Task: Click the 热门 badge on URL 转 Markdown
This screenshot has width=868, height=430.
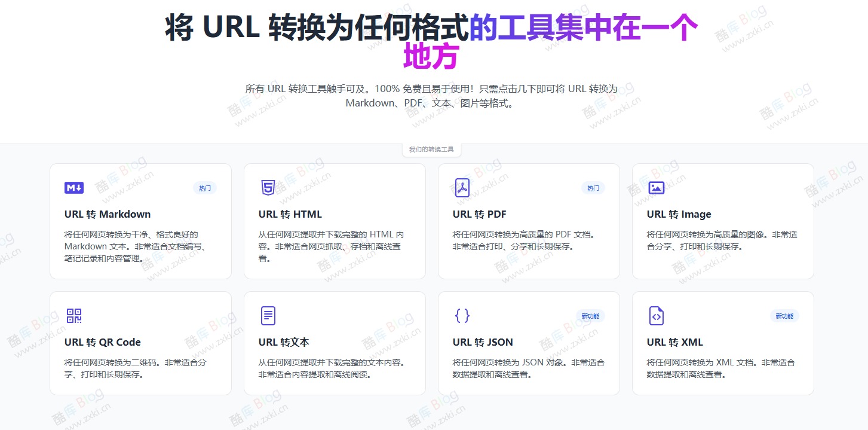Action: (205, 187)
